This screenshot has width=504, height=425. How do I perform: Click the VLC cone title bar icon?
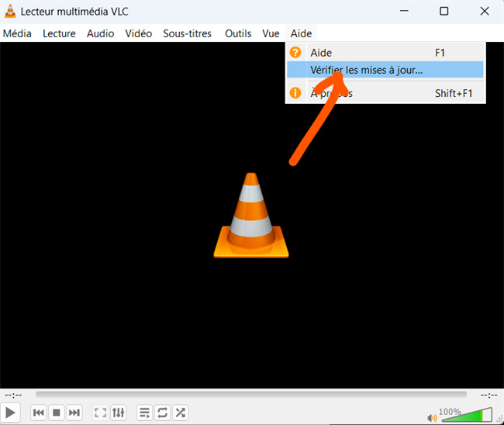pyautogui.click(x=10, y=12)
